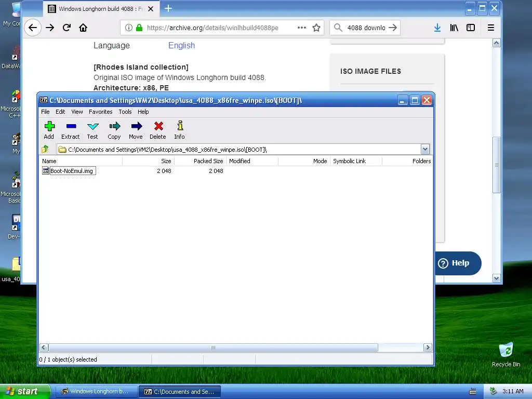Close the Windows Longhorn build 4088 tab
532x399 pixels.
[151, 9]
